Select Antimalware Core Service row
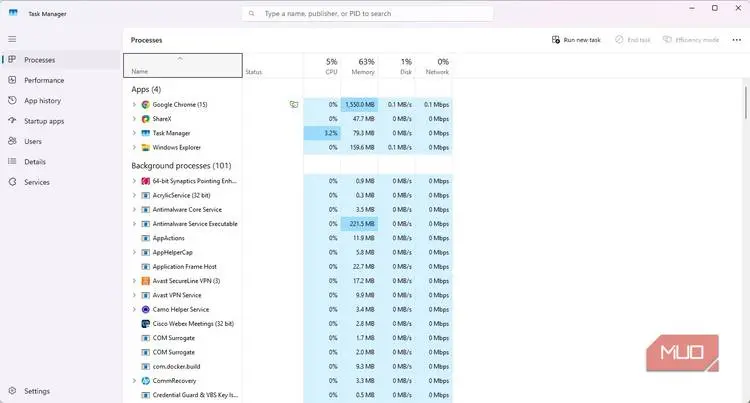The width and height of the screenshot is (750, 403). coord(288,209)
